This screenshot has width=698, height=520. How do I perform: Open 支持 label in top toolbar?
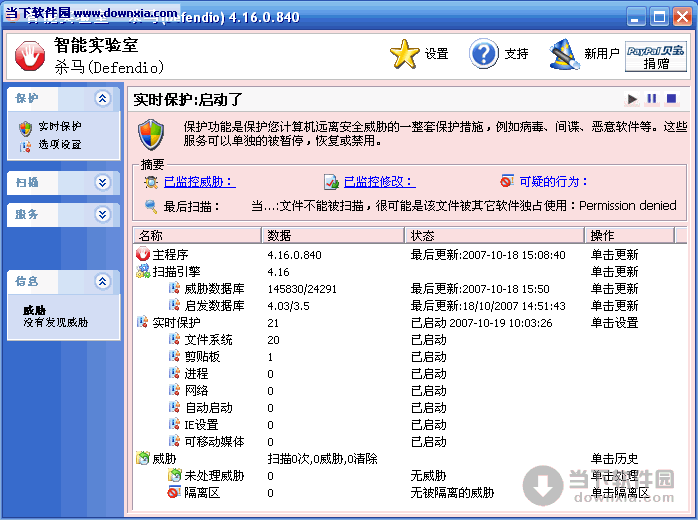point(516,54)
